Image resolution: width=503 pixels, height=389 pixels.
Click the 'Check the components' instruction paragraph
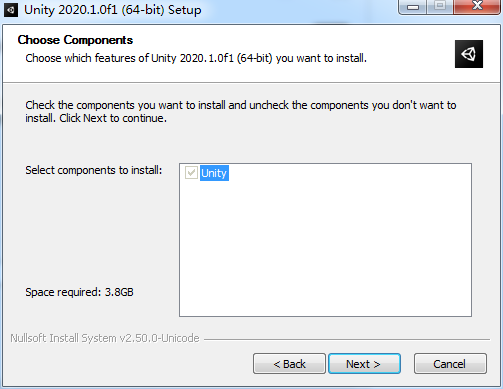(241, 111)
